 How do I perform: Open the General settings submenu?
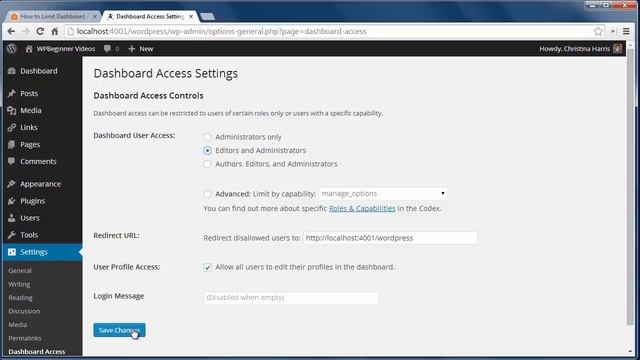coord(20,271)
